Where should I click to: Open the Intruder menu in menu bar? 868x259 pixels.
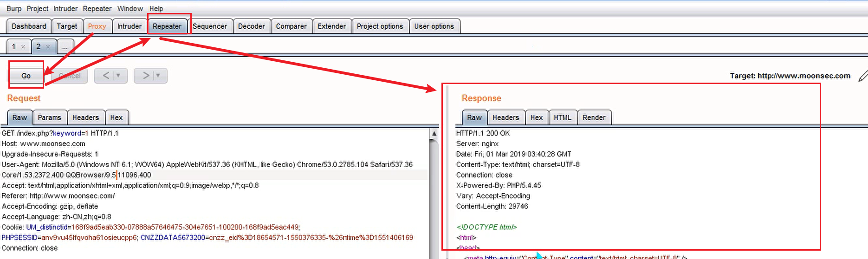pyautogui.click(x=65, y=8)
